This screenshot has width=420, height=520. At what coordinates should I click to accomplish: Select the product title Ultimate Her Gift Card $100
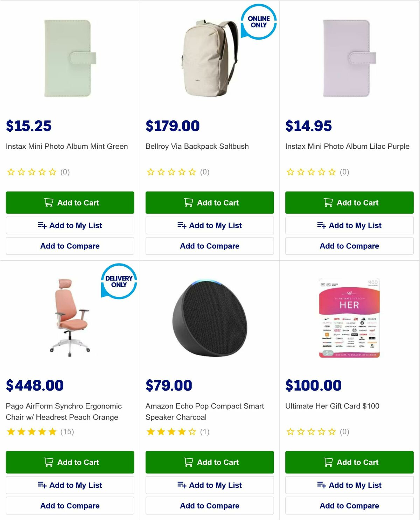[x=332, y=406]
